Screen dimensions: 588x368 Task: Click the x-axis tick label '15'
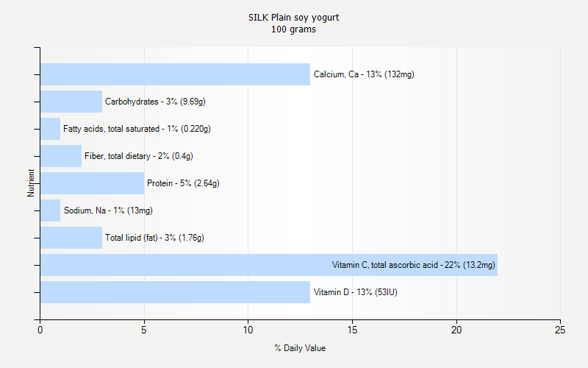pos(352,330)
